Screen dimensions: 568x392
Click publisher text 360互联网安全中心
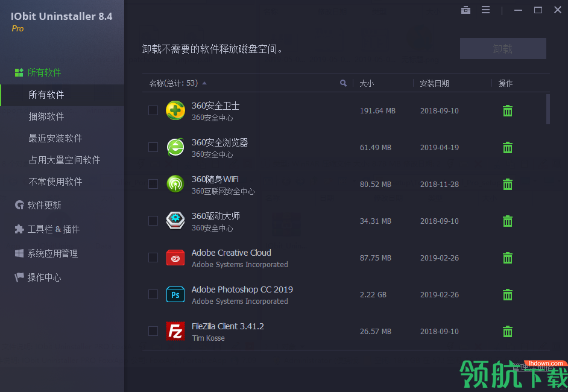click(223, 191)
